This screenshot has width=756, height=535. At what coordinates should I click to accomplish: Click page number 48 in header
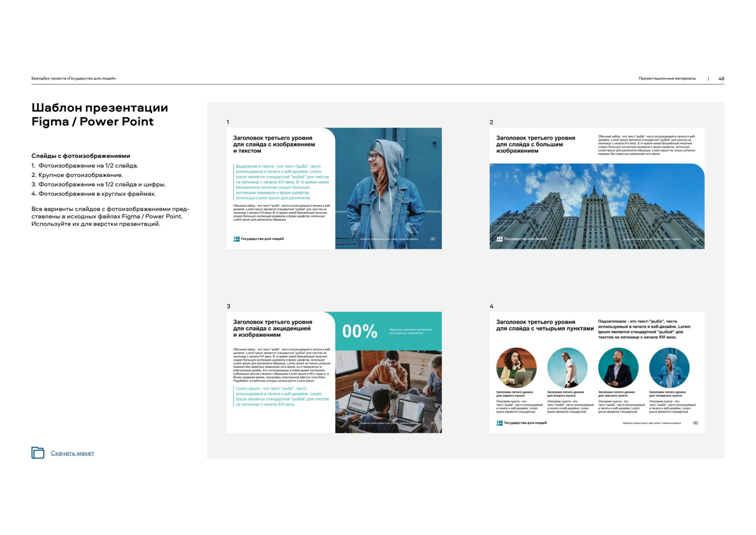[x=721, y=78]
